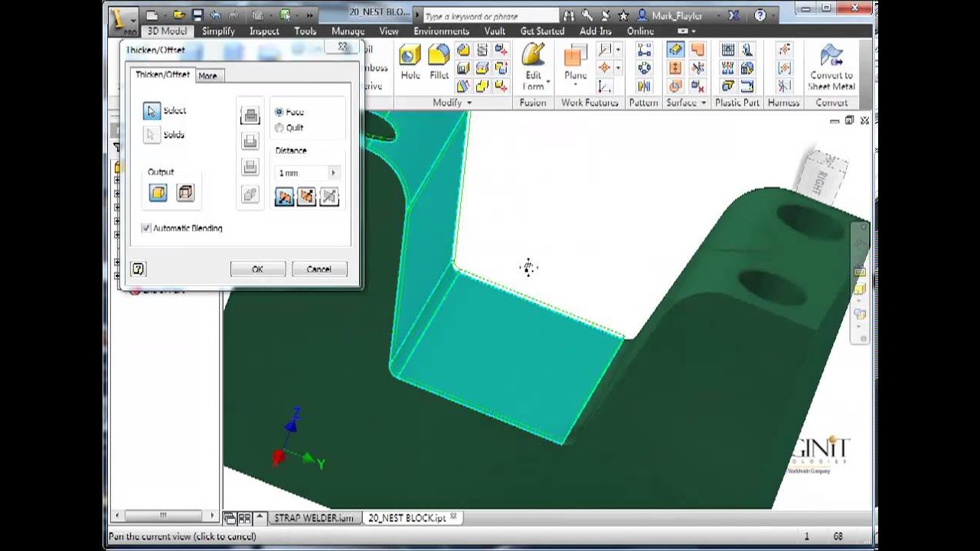The width and height of the screenshot is (980, 551).
Task: Switch to STRAP WELDER.iam document tab
Action: pos(314,518)
